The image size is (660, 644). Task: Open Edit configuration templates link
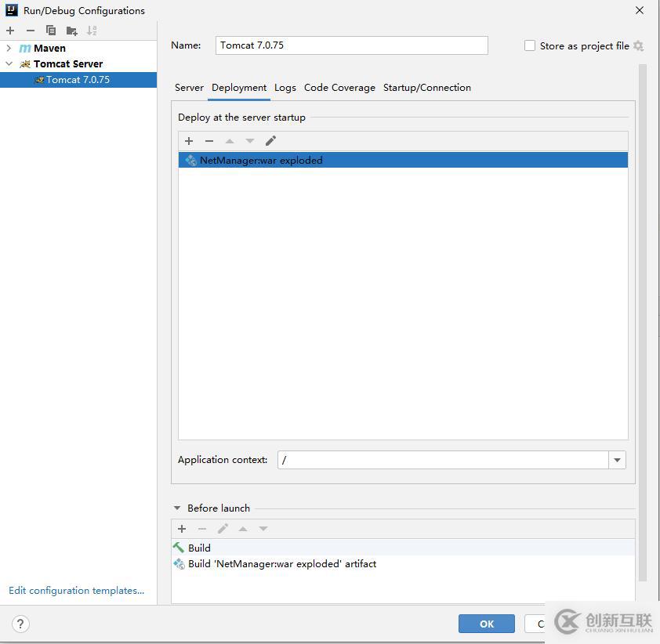(x=76, y=591)
